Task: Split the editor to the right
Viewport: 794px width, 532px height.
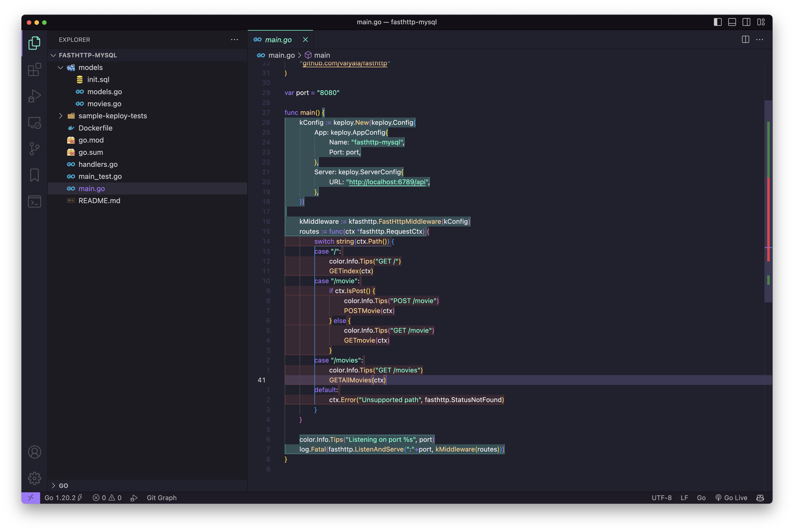Action: (x=745, y=40)
